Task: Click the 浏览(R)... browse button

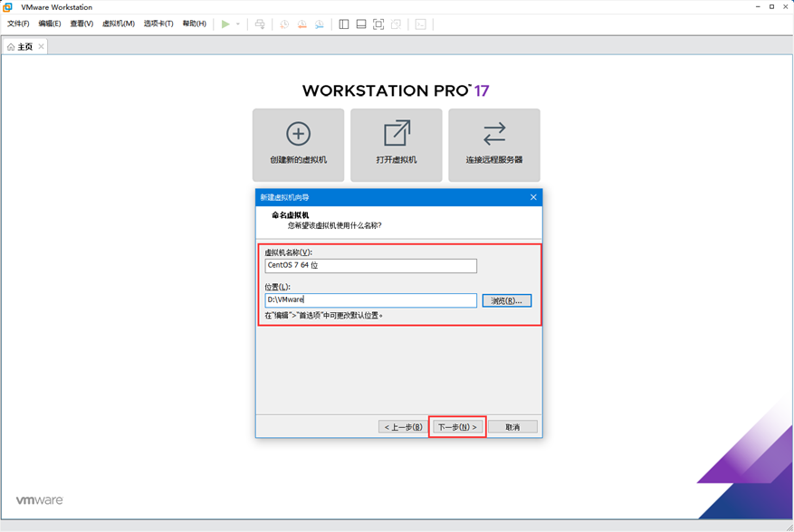Action: [x=507, y=300]
